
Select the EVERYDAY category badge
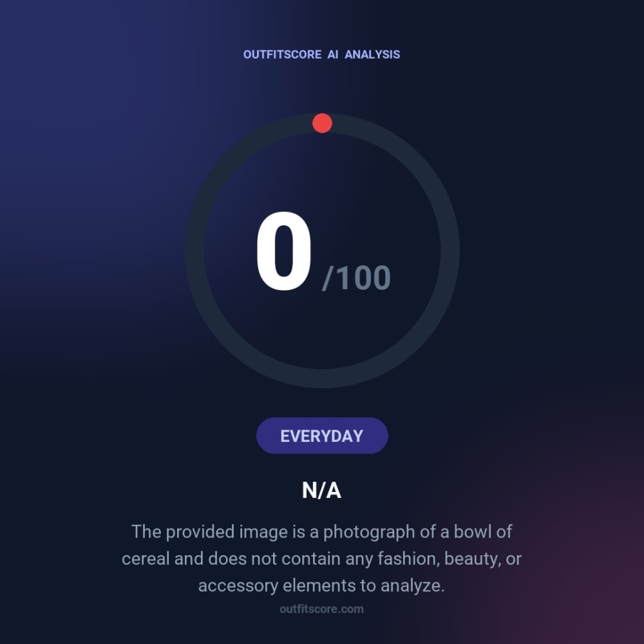[x=322, y=436]
